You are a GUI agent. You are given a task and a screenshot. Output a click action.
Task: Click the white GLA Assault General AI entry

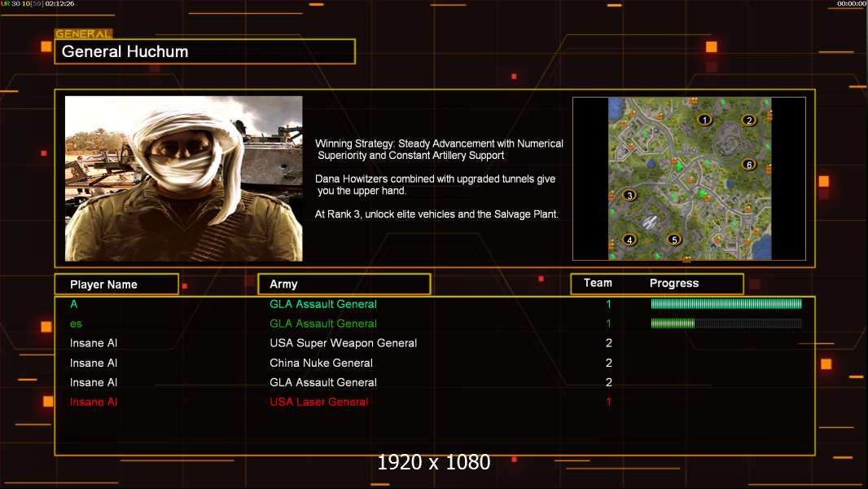pos(323,382)
